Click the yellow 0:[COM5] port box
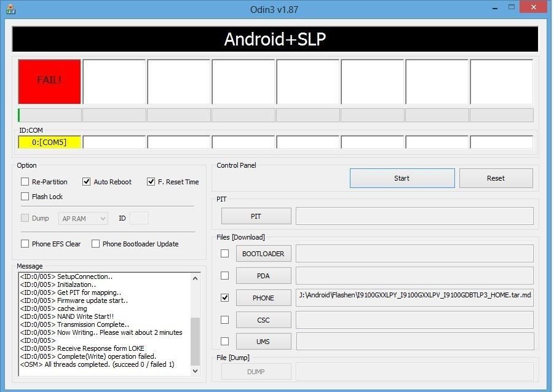The width and height of the screenshot is (554, 392). 49,143
